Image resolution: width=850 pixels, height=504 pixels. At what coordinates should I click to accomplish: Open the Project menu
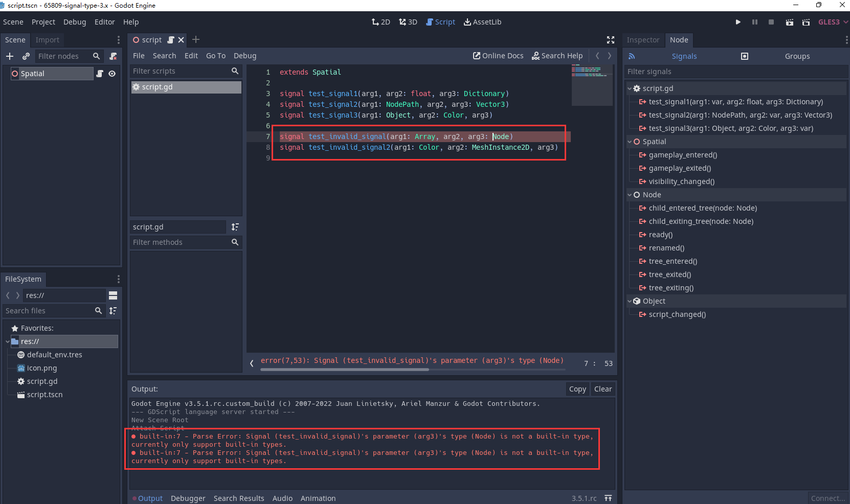pos(43,22)
